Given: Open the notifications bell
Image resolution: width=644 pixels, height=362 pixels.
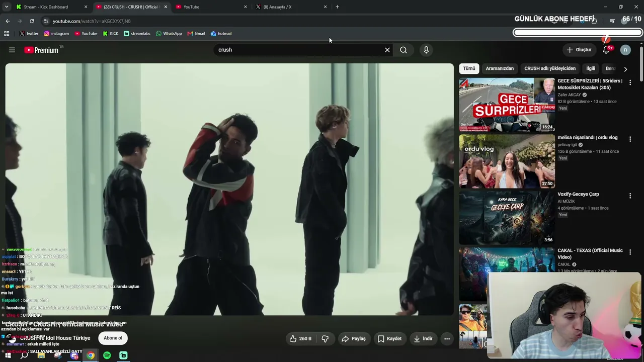Looking at the screenshot, I should 606,50.
